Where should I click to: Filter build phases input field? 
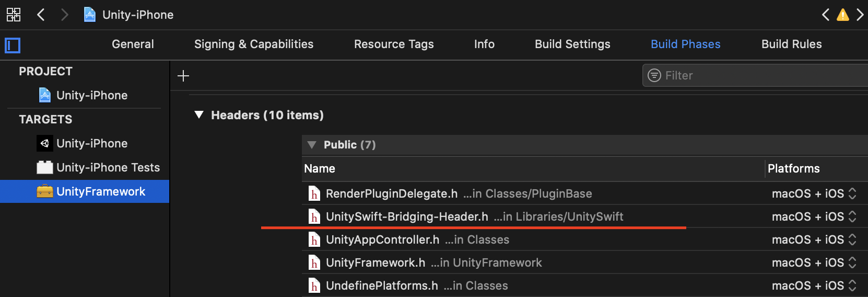coord(755,75)
